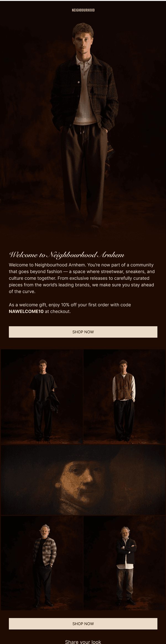Open photo of man in black striped t-shirt
Image resolution: width=166 pixels, height=644 pixels.
(42, 397)
